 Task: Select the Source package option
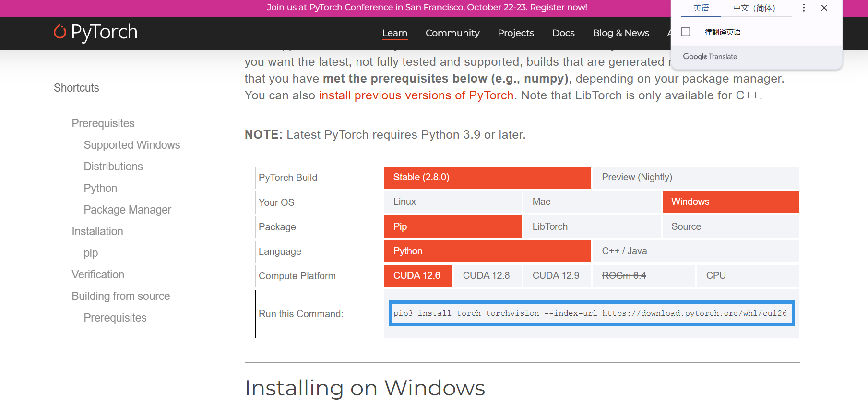[731, 226]
